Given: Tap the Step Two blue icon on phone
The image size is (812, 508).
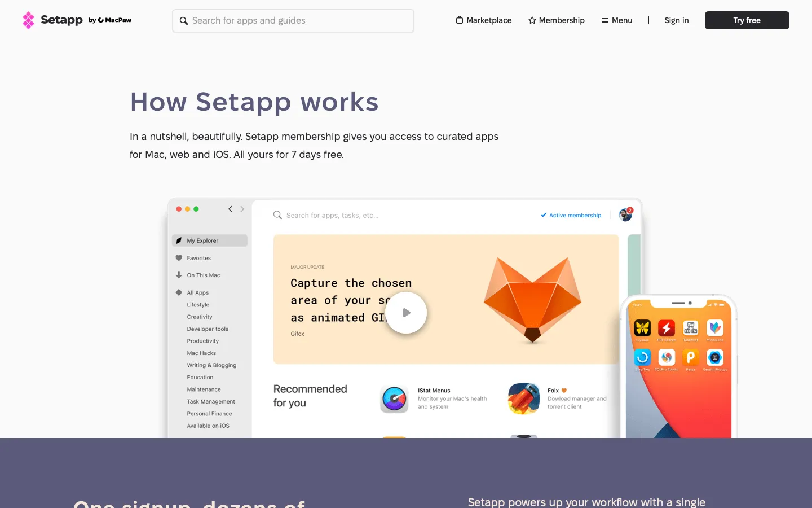Looking at the screenshot, I should [x=643, y=357].
